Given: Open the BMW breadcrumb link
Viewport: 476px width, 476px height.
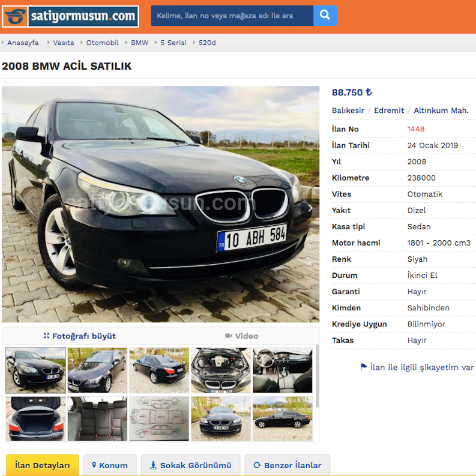Looking at the screenshot, I should [x=140, y=43].
